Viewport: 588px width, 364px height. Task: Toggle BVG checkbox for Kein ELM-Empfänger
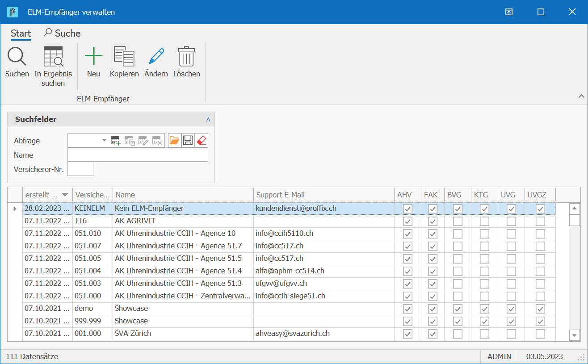(x=458, y=209)
